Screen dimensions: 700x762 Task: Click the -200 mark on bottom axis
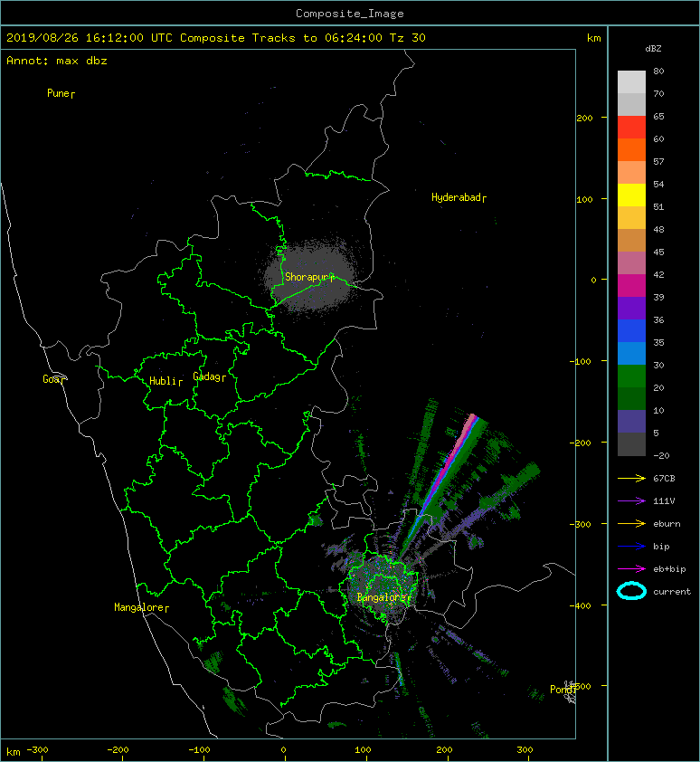coord(118,750)
